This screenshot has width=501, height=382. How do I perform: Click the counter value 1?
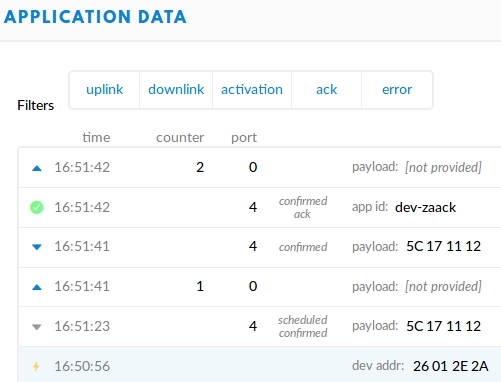click(200, 286)
